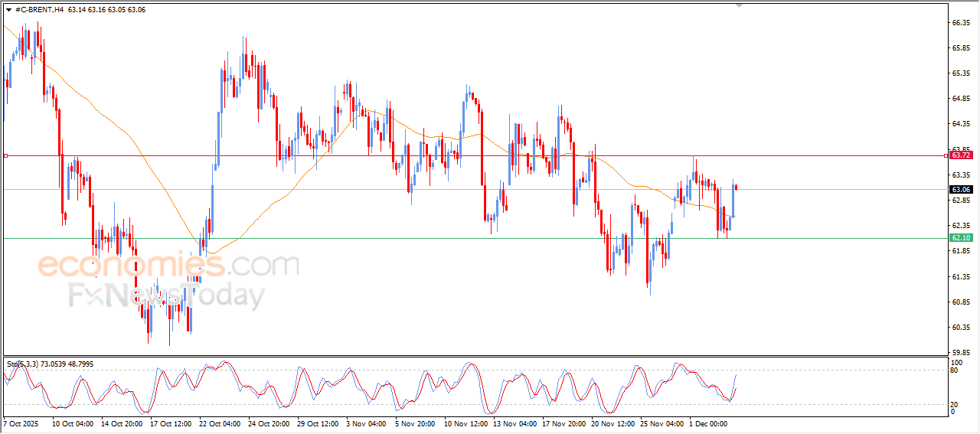Click the 63.35 price axis label
This screenshot has height=434, width=980.
click(x=960, y=175)
